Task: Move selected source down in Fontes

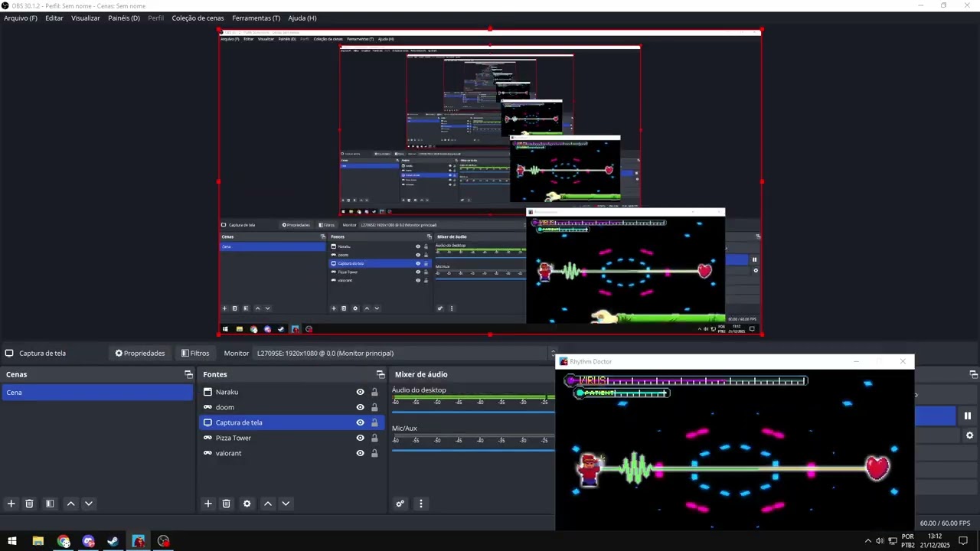Action: point(286,504)
